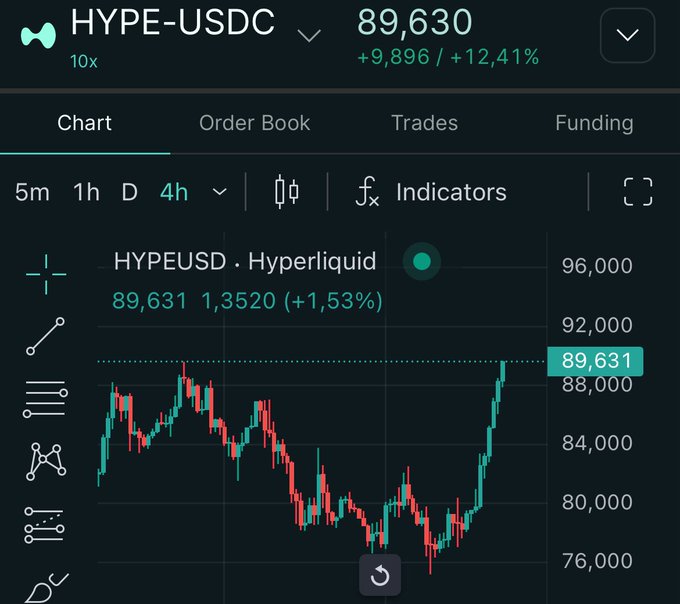Image resolution: width=680 pixels, height=604 pixels.
Task: Open the timeframe dropdown arrow next to 4h
Action: (x=220, y=192)
